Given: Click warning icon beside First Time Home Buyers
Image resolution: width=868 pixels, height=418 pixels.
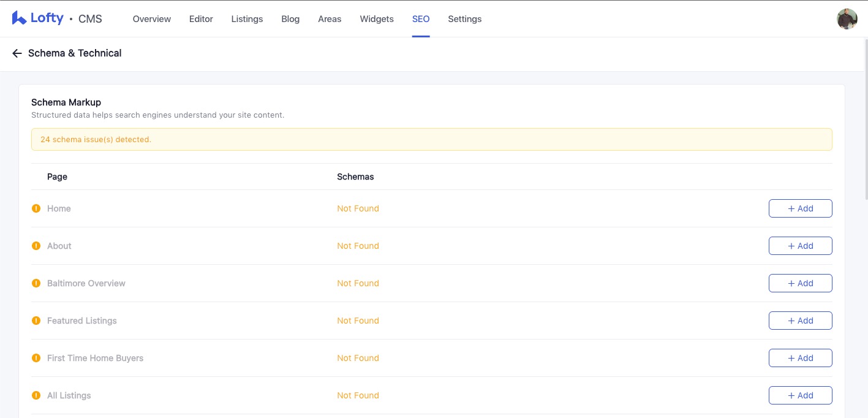Looking at the screenshot, I should point(36,358).
